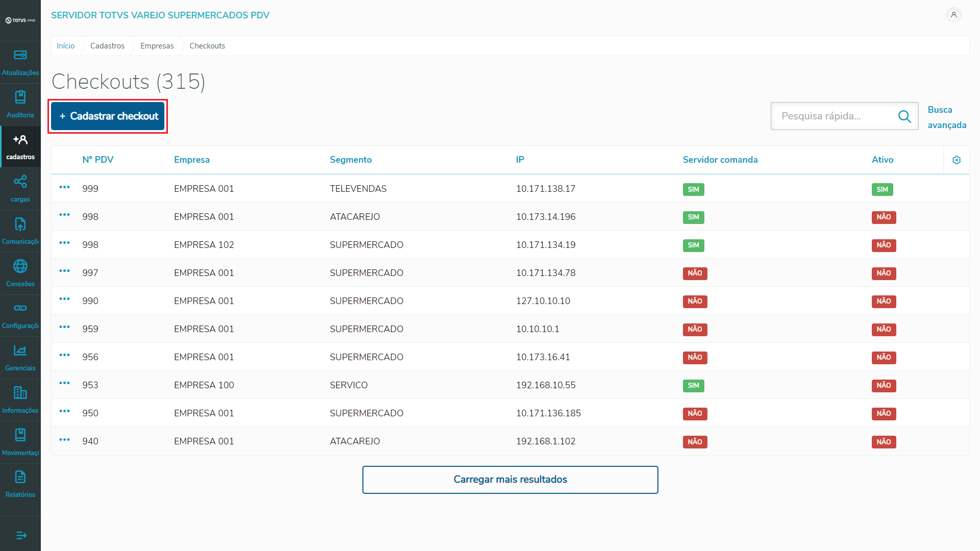Open the Conexões globe icon
The height and width of the screenshot is (551, 980).
(20, 266)
